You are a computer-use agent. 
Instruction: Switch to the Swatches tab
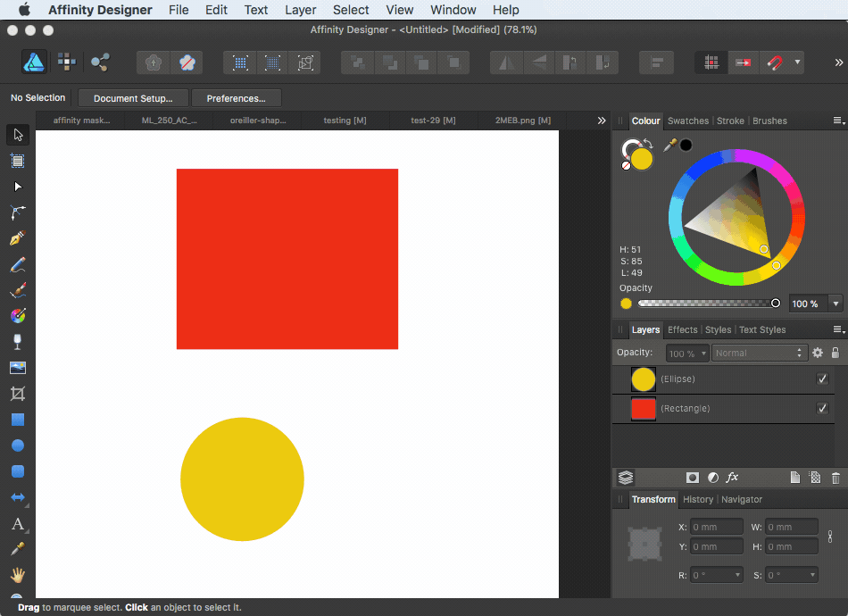(687, 121)
